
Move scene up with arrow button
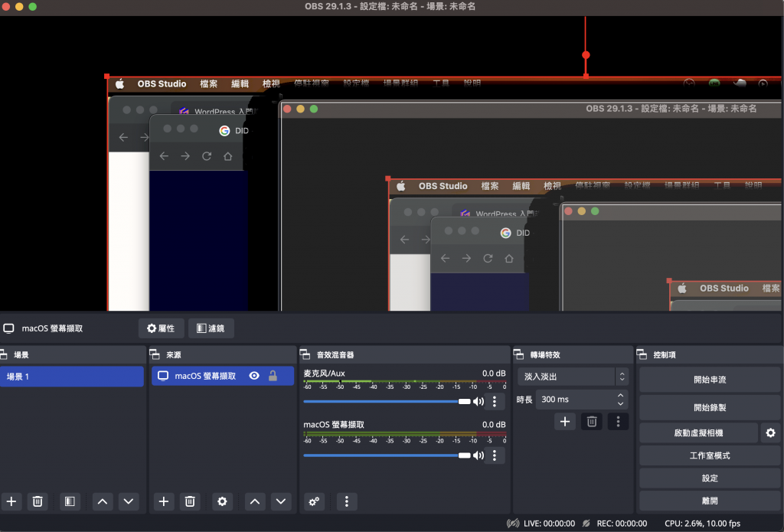tap(103, 501)
